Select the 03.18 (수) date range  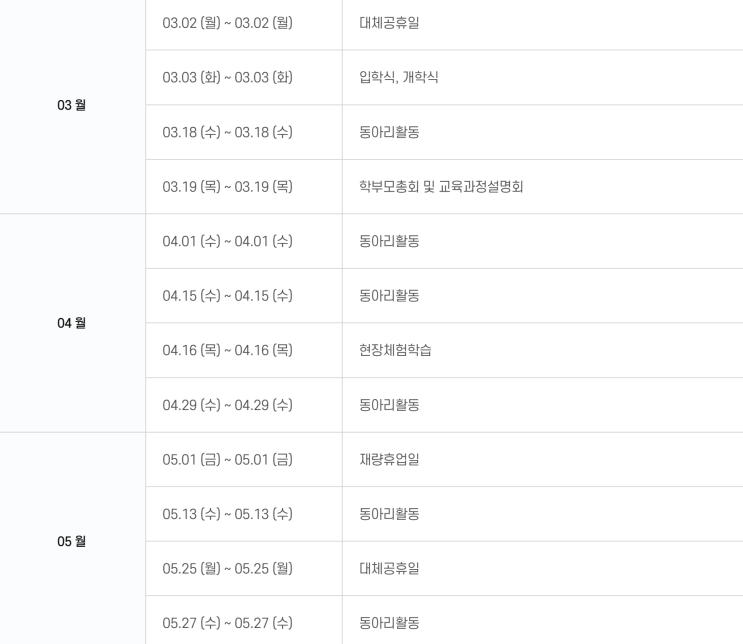pyautogui.click(x=227, y=132)
